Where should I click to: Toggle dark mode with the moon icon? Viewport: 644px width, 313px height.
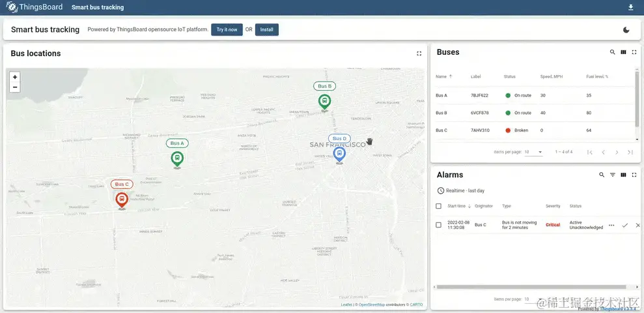[x=626, y=29]
